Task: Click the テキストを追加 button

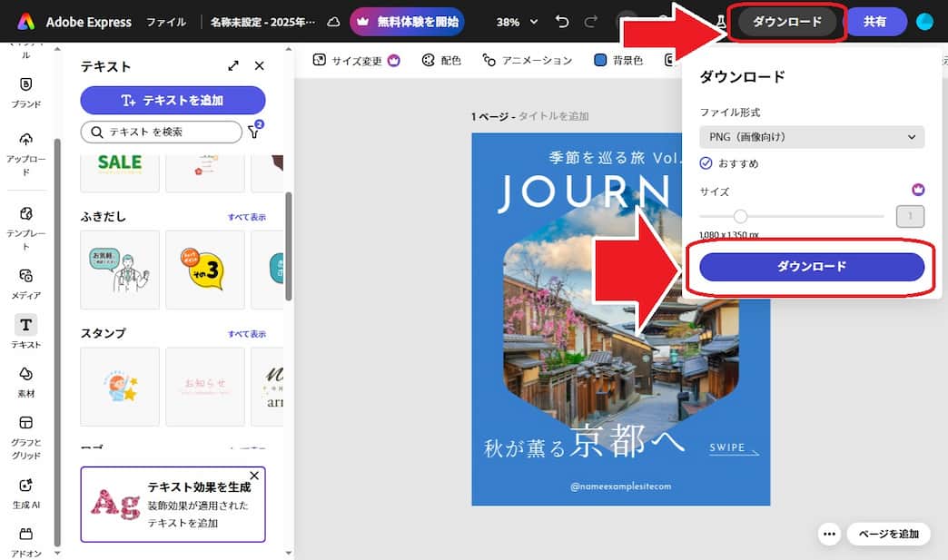Action: (x=173, y=100)
